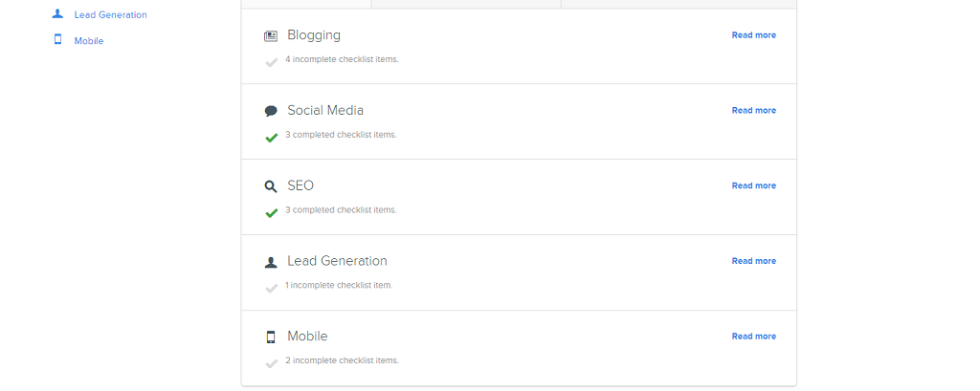Click the Social Media section heading
The height and width of the screenshot is (391, 980).
[325, 111]
